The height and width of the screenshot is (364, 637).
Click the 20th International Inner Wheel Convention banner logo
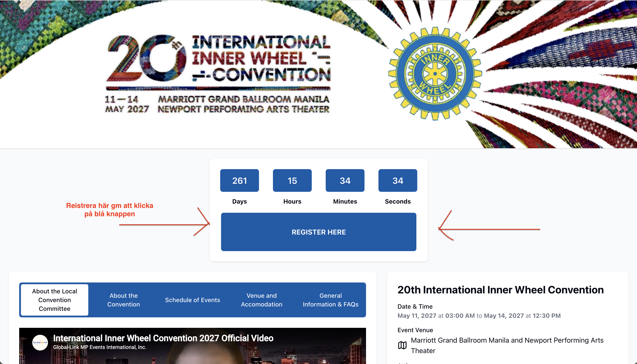[x=218, y=74]
